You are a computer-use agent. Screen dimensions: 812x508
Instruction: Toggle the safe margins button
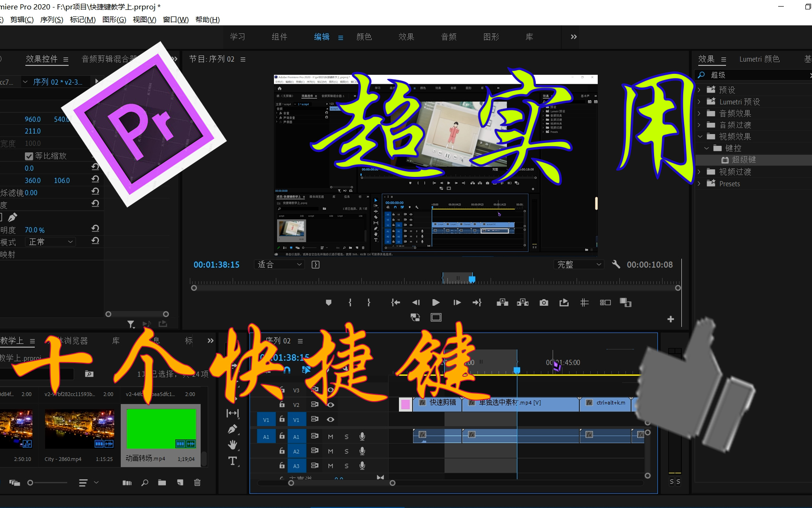(436, 317)
